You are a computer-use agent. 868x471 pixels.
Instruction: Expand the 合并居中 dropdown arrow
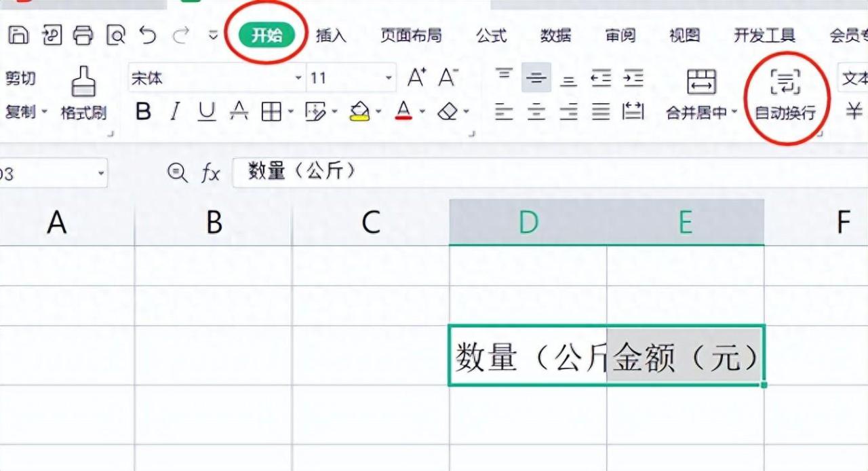click(x=733, y=112)
